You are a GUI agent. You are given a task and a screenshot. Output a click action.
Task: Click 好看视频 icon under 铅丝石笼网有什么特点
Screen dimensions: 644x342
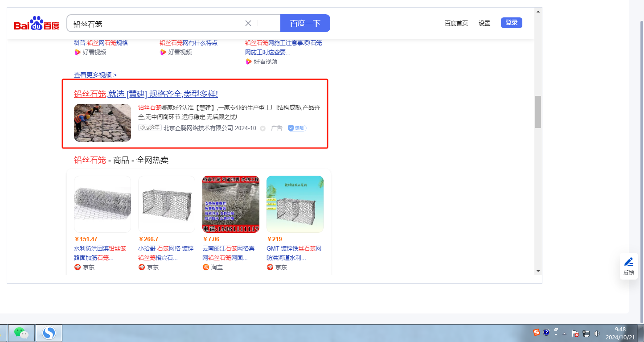(x=163, y=52)
